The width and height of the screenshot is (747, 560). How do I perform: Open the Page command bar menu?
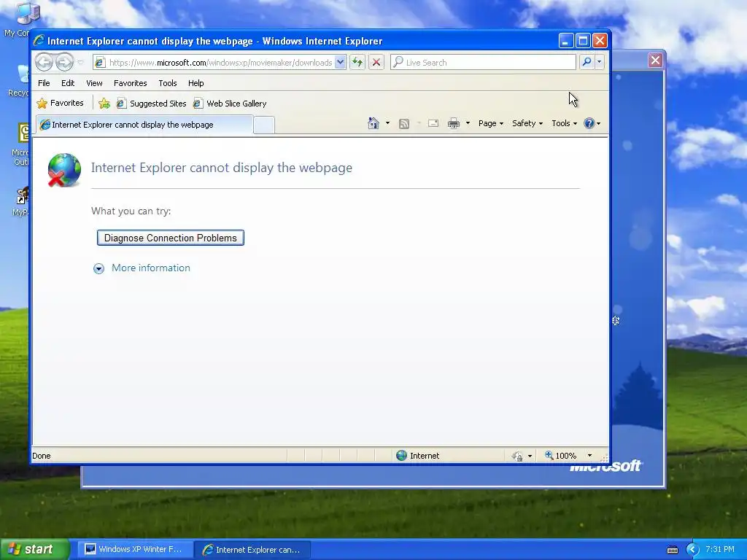tap(491, 123)
